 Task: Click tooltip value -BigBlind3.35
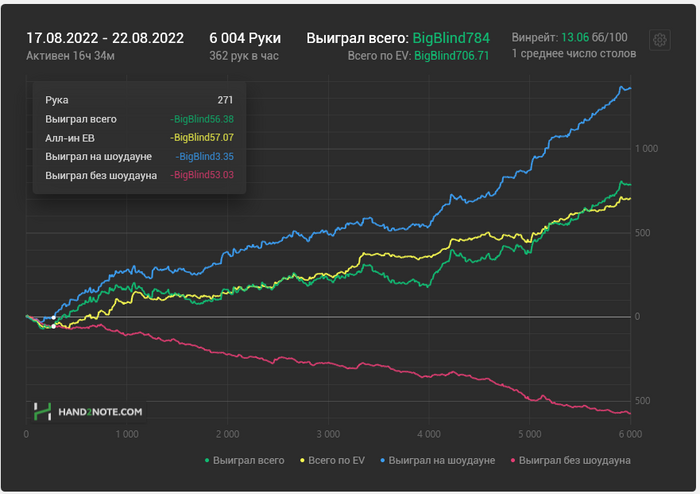tap(204, 157)
